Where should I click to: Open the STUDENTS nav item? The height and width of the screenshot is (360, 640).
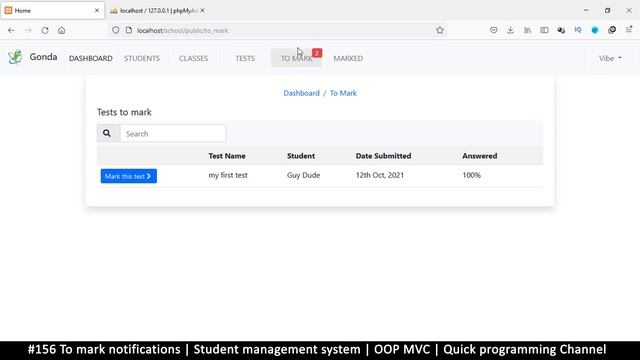[142, 58]
